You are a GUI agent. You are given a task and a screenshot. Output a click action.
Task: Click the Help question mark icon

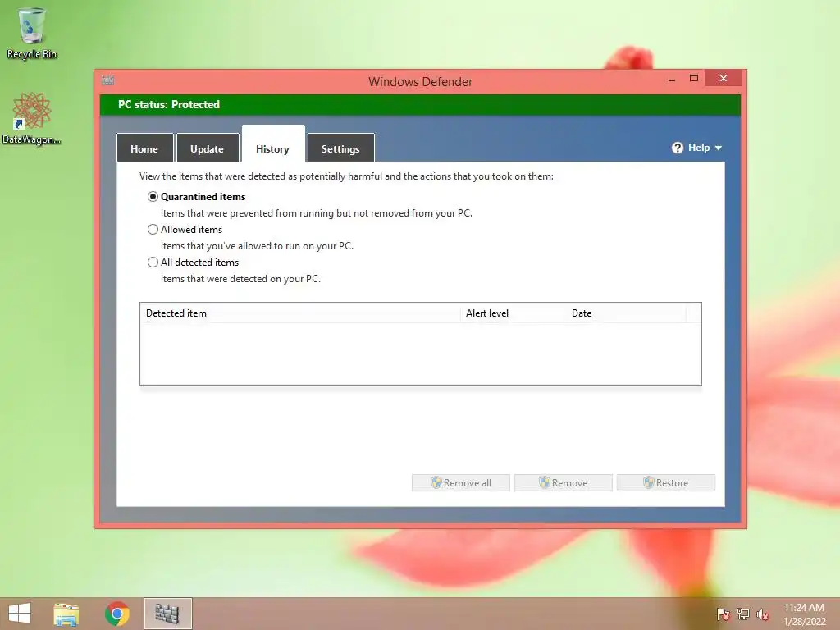pyautogui.click(x=677, y=148)
